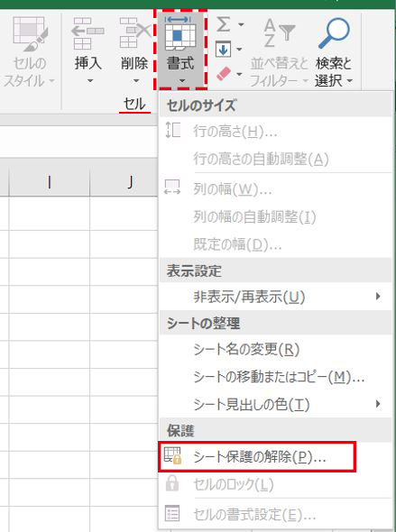396x532 pixels.
Task: Click the Clear eraser icon
Action: point(224,74)
